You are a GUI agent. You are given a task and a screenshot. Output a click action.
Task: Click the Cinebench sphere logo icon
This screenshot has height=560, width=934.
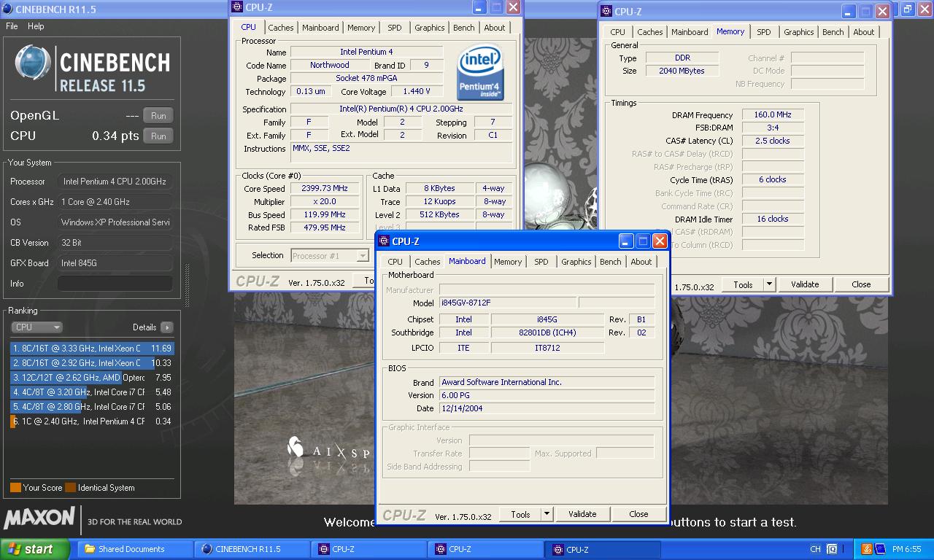pyautogui.click(x=33, y=63)
